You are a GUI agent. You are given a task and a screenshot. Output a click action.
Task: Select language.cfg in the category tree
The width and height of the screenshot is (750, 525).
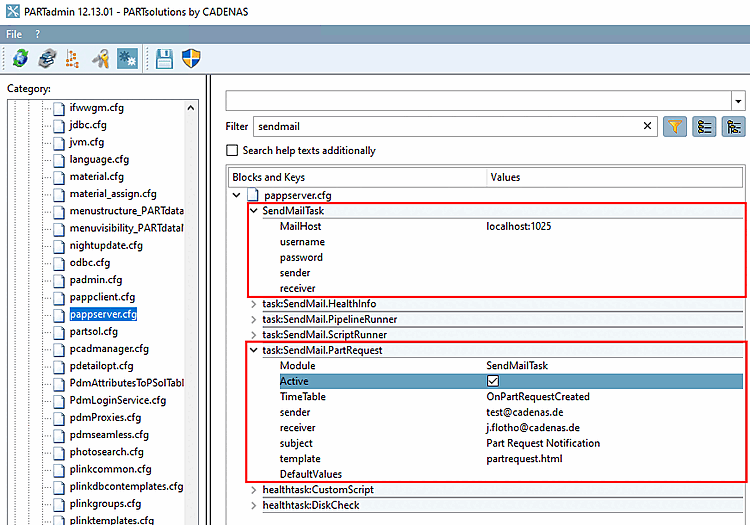pos(99,159)
